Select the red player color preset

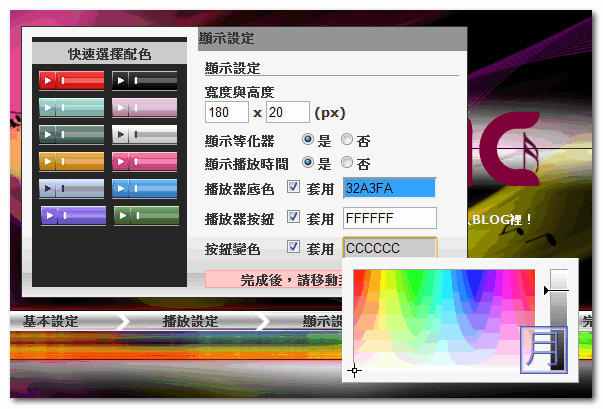pyautogui.click(x=70, y=80)
